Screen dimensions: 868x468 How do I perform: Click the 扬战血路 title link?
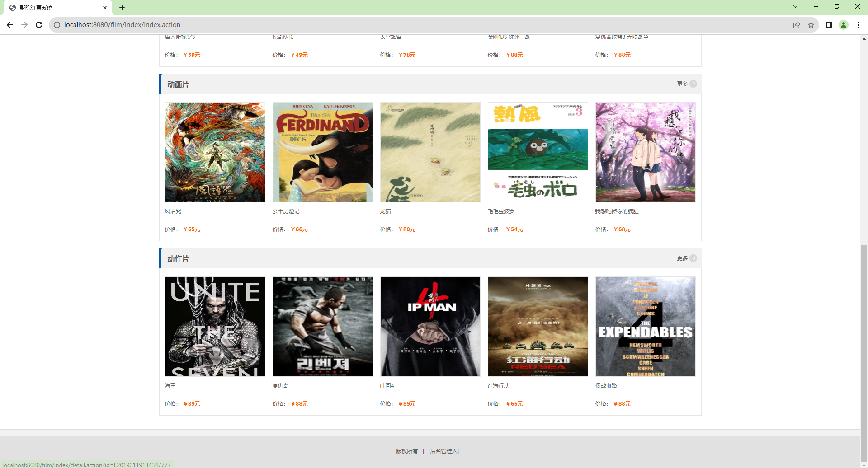click(606, 386)
